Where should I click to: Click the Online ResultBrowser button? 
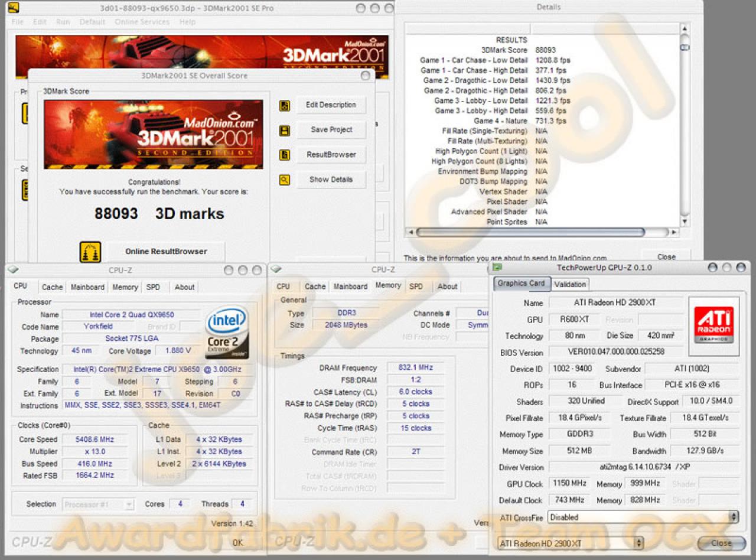point(166,252)
